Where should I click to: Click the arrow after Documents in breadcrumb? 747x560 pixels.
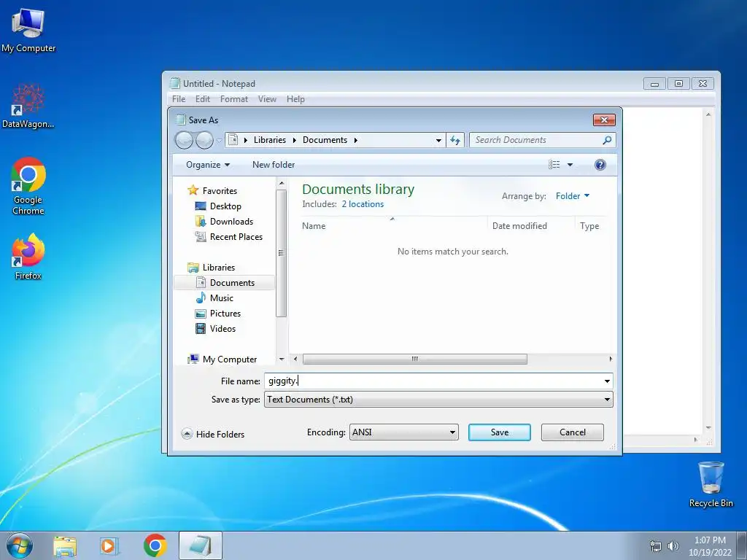(355, 140)
